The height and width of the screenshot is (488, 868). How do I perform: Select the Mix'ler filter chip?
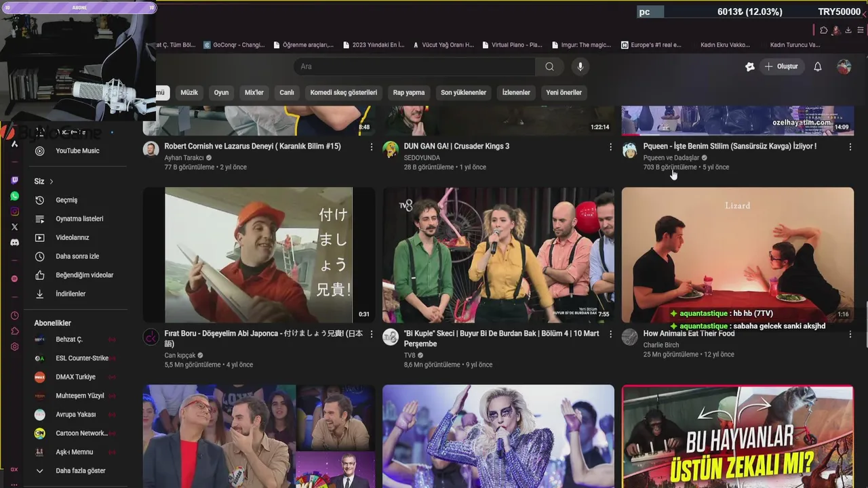254,92
